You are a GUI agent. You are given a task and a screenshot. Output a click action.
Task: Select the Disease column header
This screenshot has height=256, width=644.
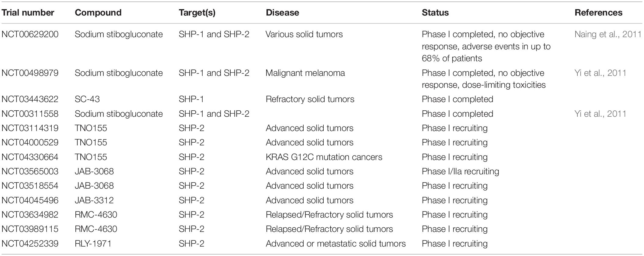click(x=282, y=12)
